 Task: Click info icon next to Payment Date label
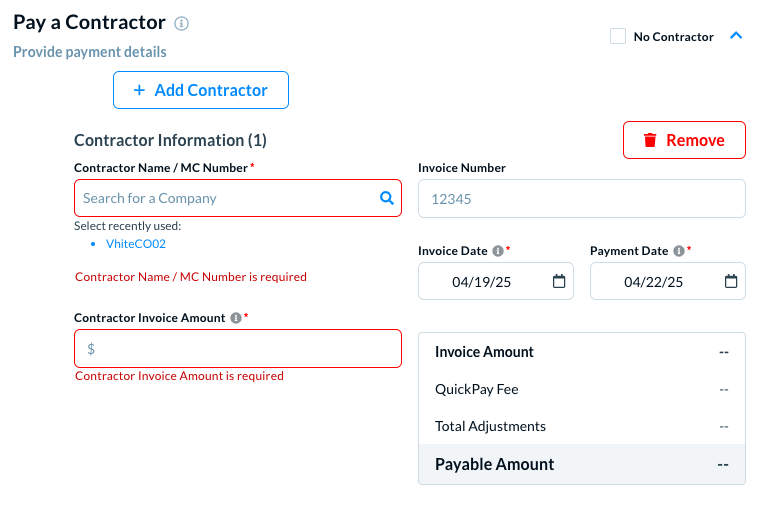[x=678, y=251]
